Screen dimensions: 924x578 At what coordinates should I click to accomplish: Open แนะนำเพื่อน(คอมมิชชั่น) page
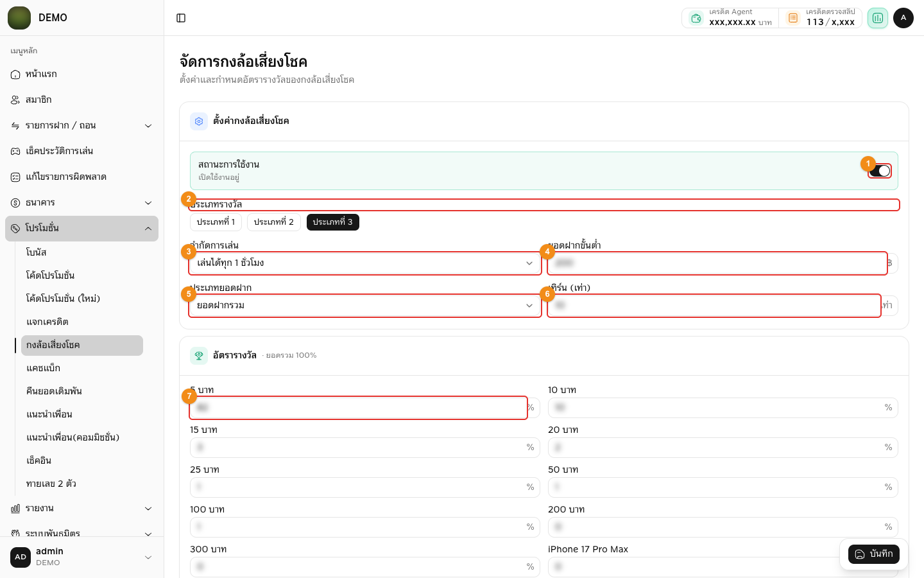click(x=82, y=438)
